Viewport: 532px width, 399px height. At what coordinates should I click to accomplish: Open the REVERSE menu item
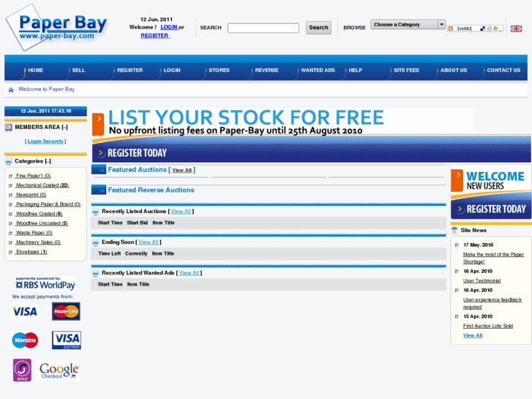coord(266,70)
